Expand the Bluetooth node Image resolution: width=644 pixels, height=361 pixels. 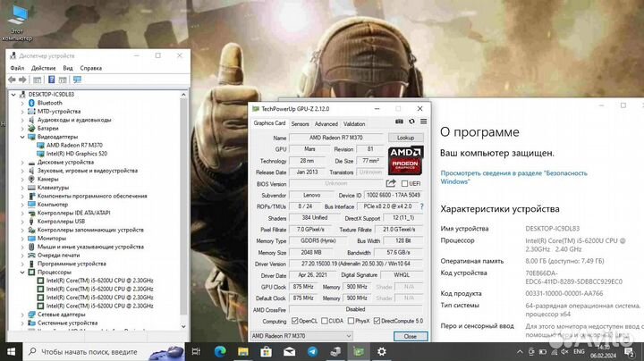tap(22, 103)
